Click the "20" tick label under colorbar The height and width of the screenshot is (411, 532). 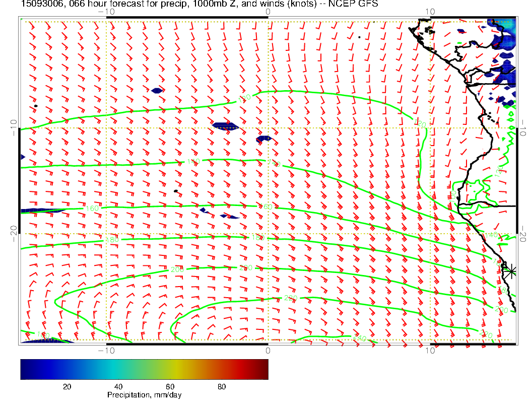click(67, 387)
